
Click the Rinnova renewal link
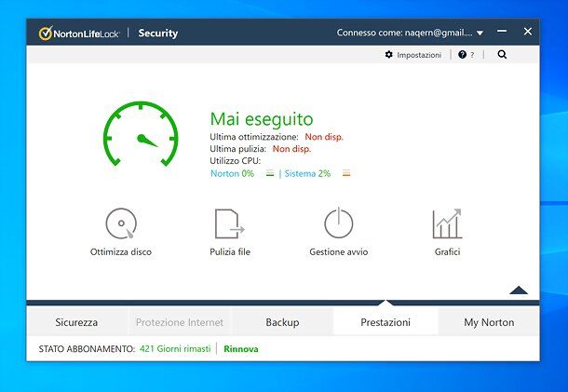coord(241,349)
